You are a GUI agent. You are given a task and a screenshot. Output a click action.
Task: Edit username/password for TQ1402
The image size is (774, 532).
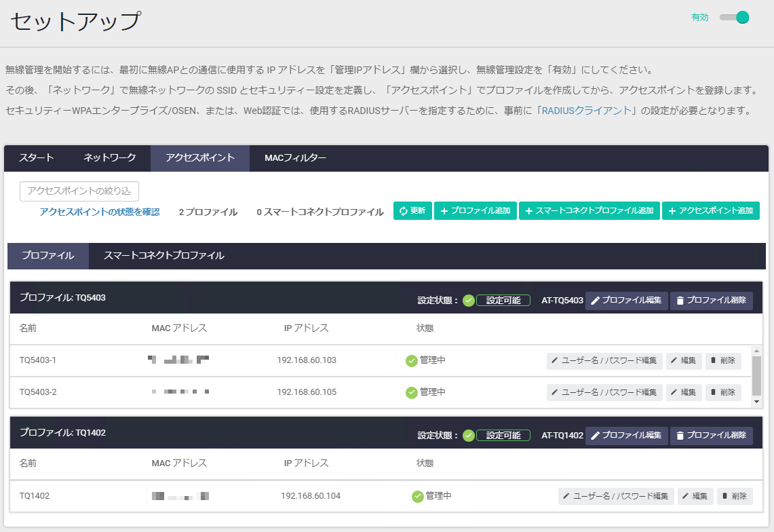[616, 496]
